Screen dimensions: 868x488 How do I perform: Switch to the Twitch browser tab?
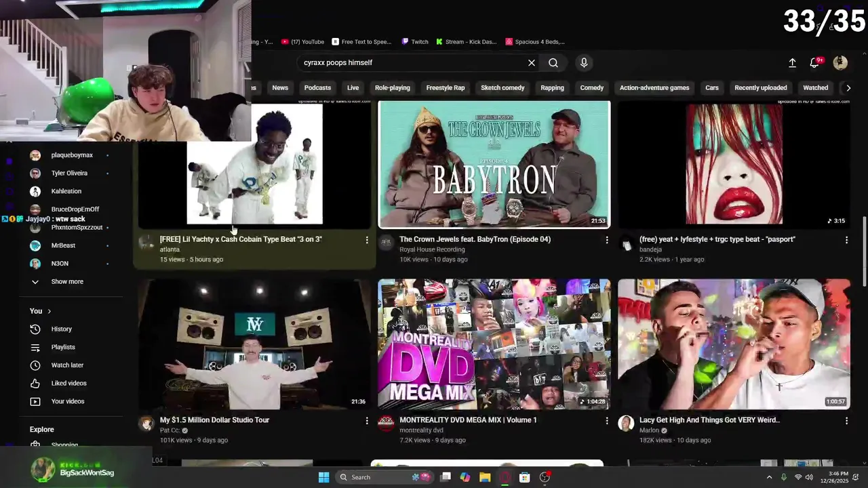coord(415,41)
